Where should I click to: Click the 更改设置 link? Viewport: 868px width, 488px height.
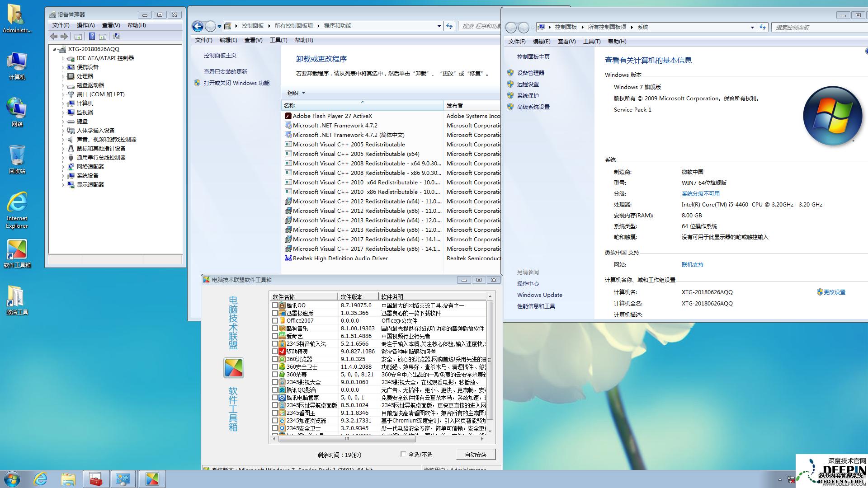834,292
